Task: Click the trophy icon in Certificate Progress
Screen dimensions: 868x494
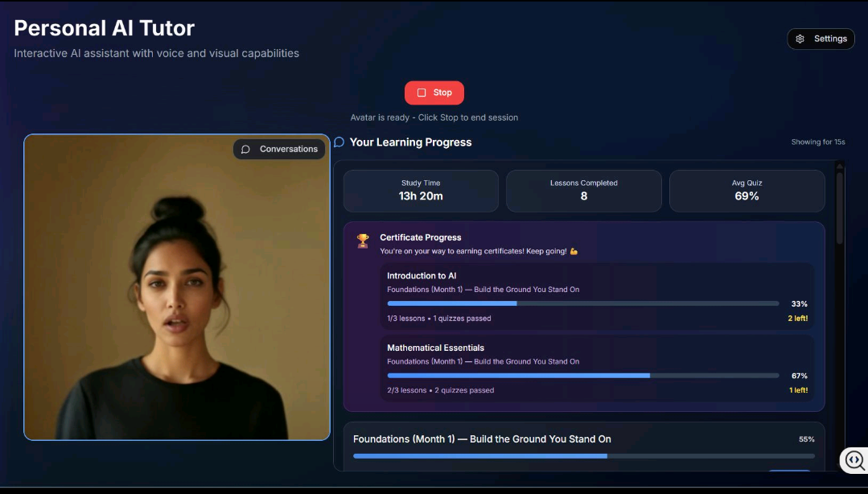Action: 363,241
